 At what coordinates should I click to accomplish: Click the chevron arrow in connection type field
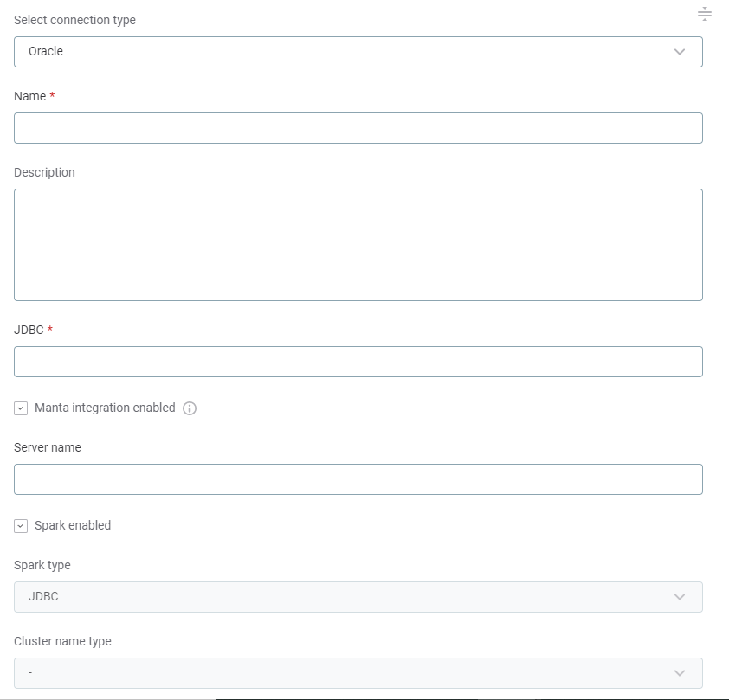pyautogui.click(x=680, y=52)
